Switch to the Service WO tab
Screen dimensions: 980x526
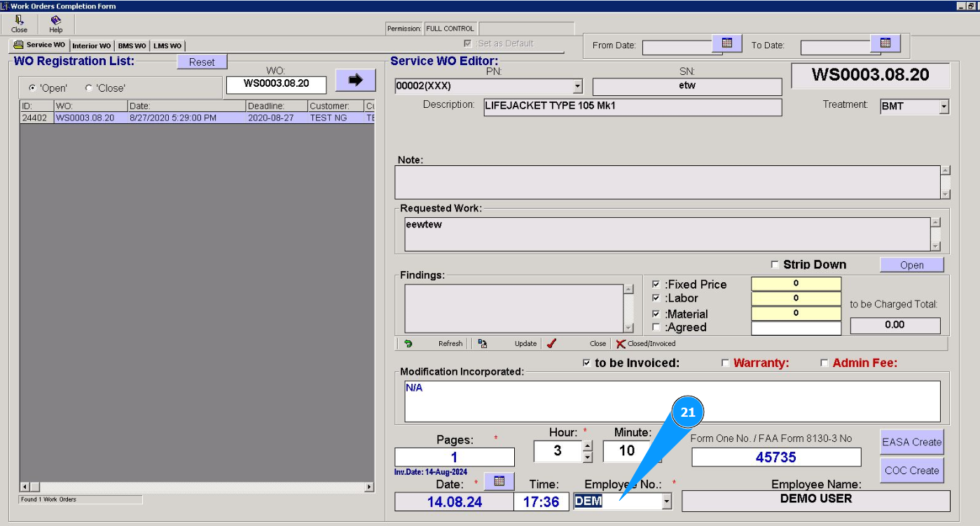point(40,45)
